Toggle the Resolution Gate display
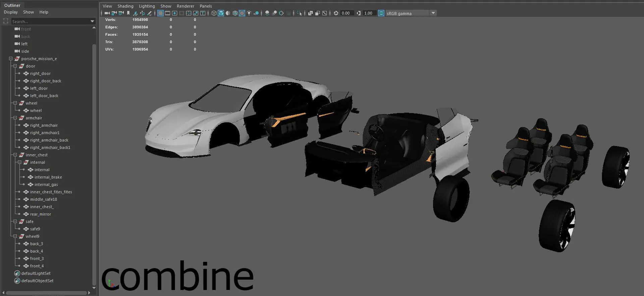The height and width of the screenshot is (296, 644). (174, 13)
